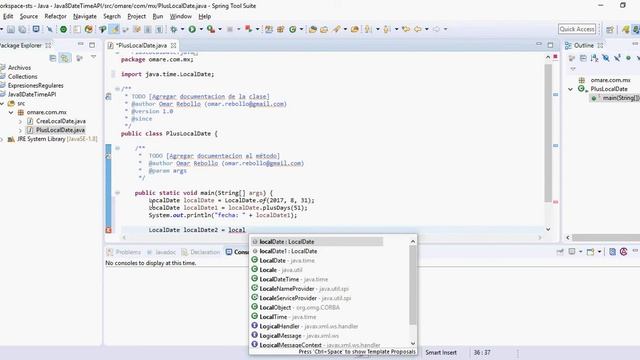Image resolution: width=640 pixels, height=360 pixels.
Task: Click the Outline horizontal scrollbar thumb
Action: click(606, 238)
